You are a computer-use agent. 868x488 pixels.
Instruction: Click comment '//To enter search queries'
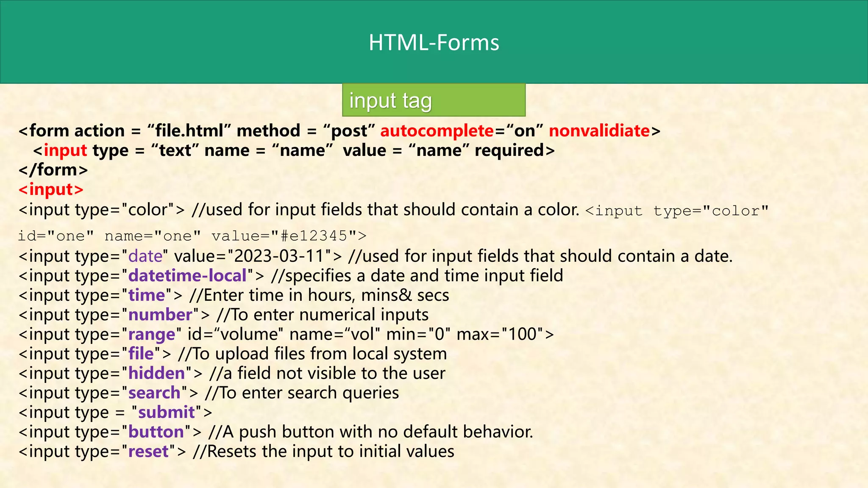(302, 393)
